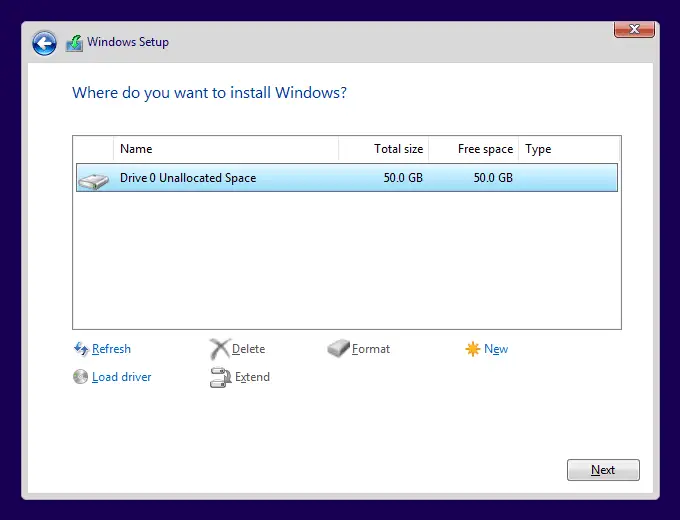Sort by the Total size column header
This screenshot has width=680, height=520.
[384, 149]
